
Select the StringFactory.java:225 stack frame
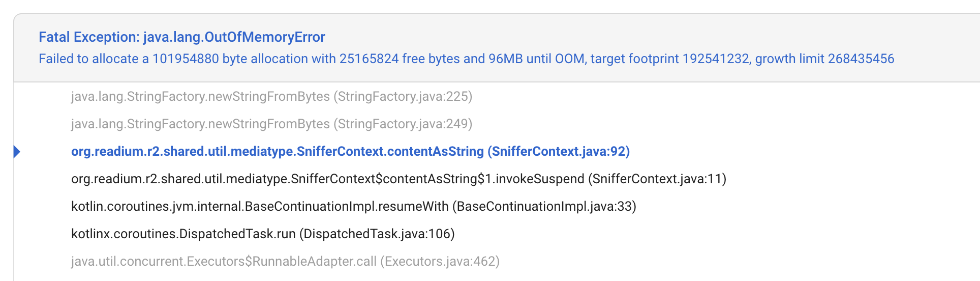tap(200, 97)
